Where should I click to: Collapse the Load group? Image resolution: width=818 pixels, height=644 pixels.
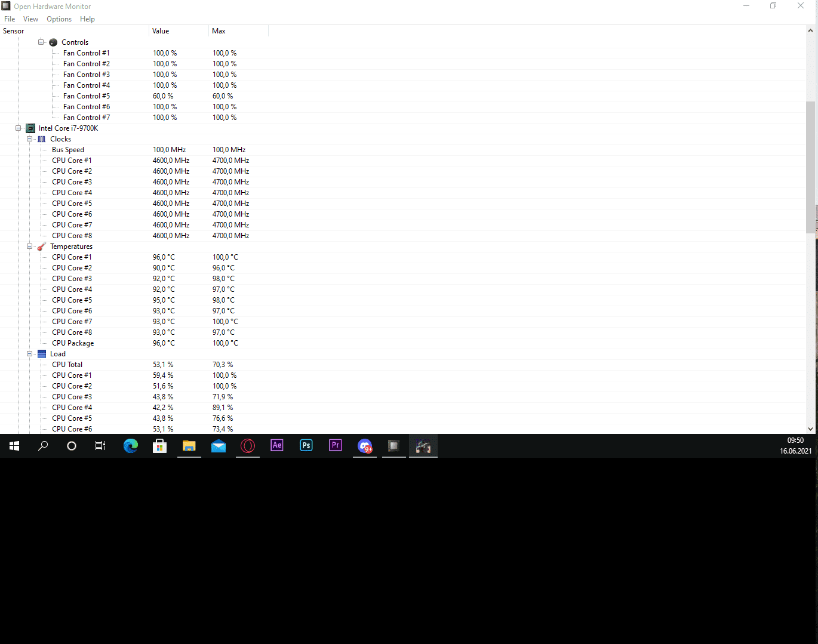click(30, 354)
